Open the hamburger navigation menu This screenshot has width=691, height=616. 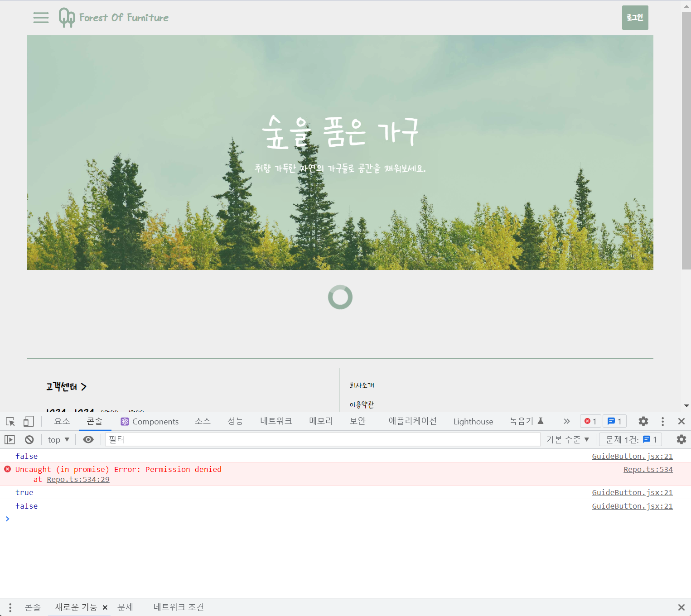pyautogui.click(x=41, y=18)
